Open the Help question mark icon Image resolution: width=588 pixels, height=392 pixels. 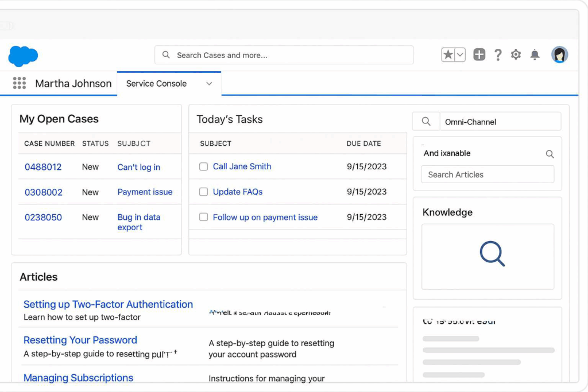coord(498,55)
